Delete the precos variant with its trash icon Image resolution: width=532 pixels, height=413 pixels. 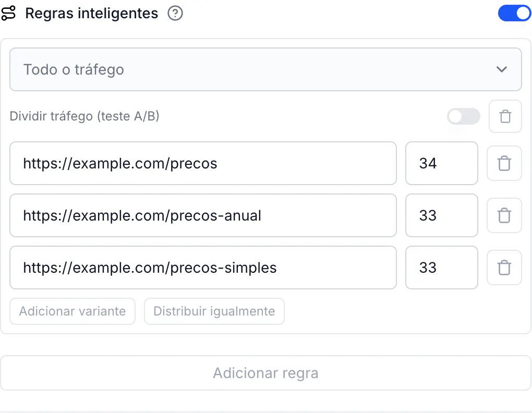click(504, 163)
